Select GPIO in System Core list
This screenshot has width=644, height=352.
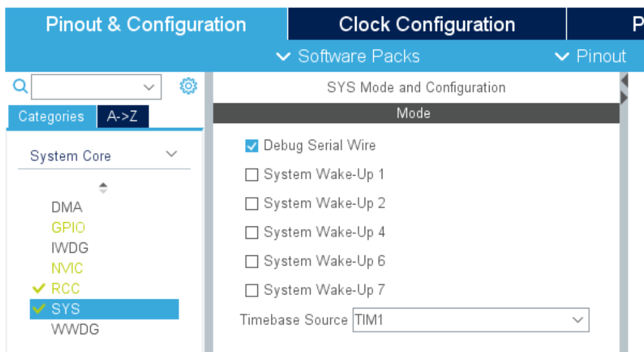68,228
